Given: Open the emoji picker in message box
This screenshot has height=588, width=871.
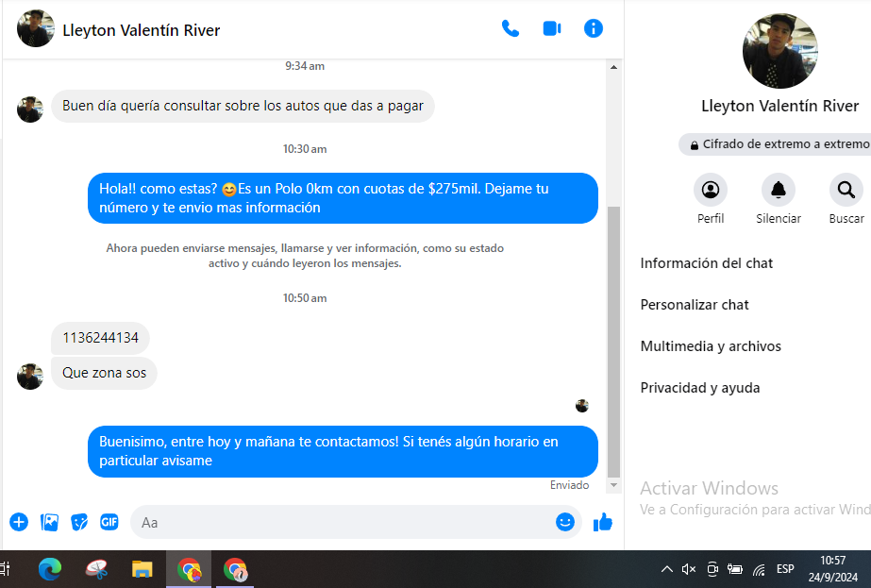Looking at the screenshot, I should pos(565,522).
